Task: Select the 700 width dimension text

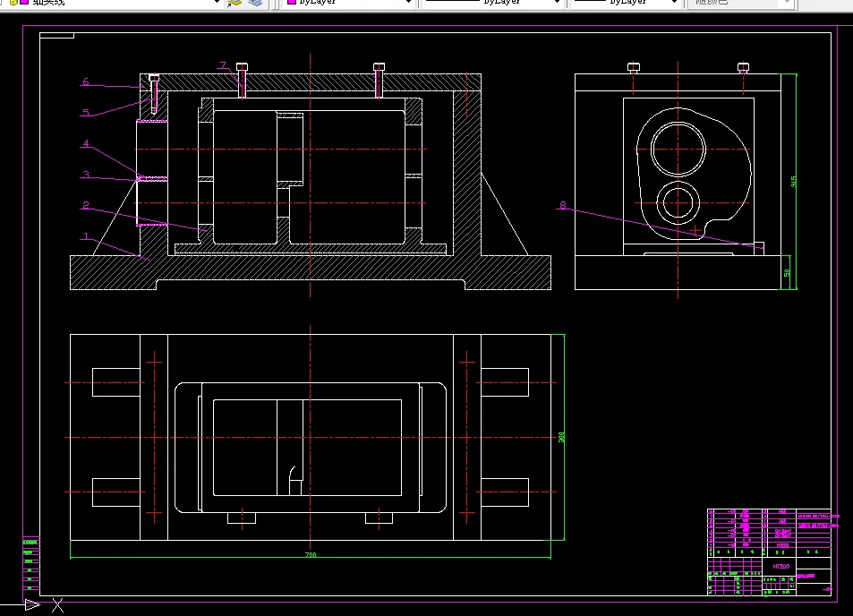Action: [x=310, y=554]
